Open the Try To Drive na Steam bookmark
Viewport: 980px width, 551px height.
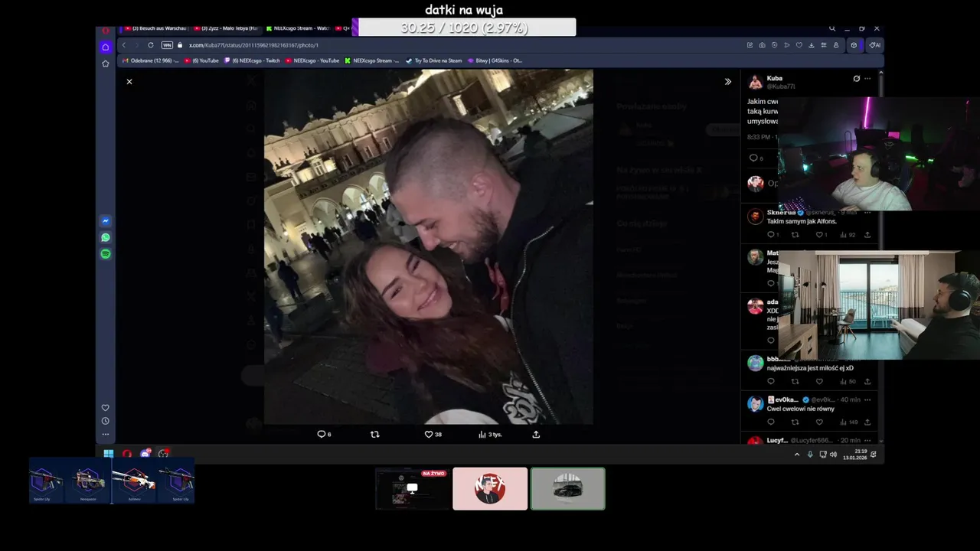434,60
